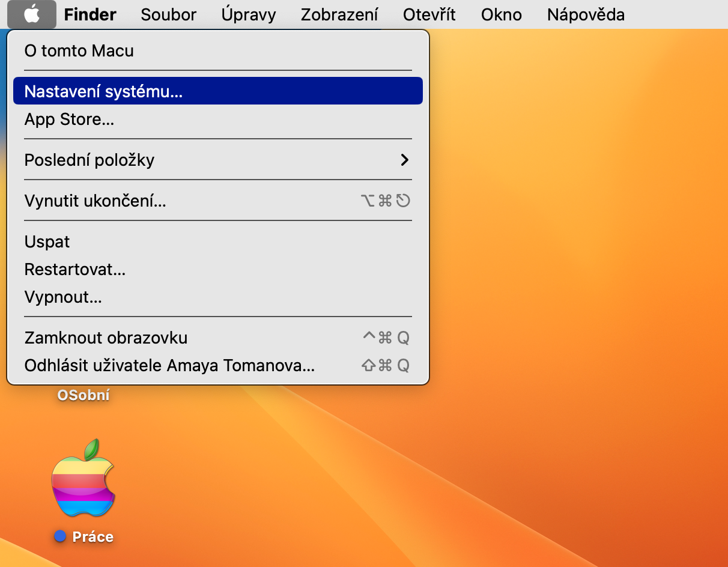The image size is (728, 567).
Task: Open the Finder menu
Action: pos(90,14)
